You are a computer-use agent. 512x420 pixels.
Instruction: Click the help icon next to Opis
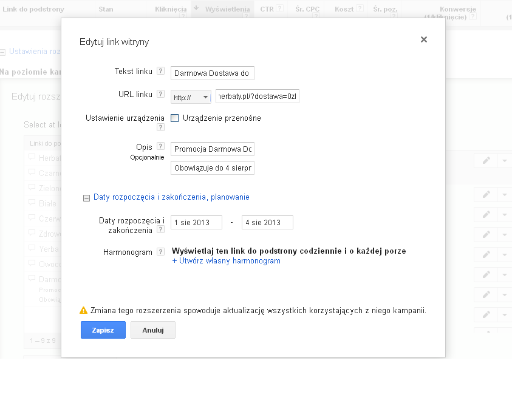[x=160, y=146]
